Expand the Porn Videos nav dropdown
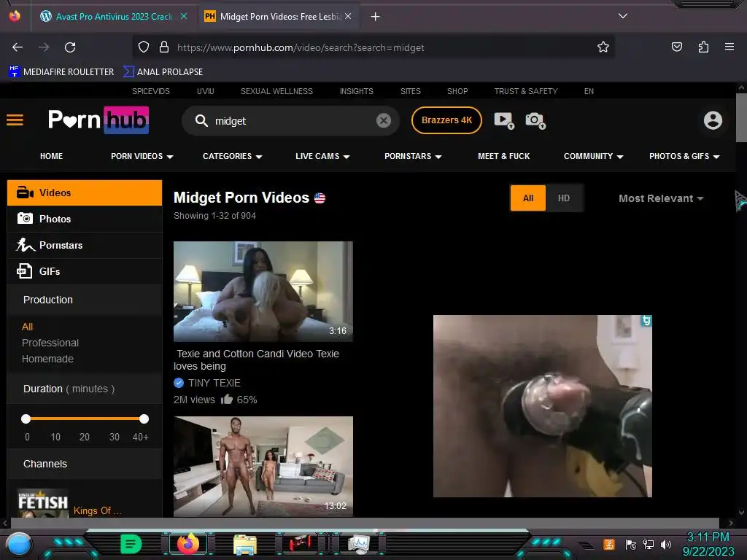 pos(142,156)
